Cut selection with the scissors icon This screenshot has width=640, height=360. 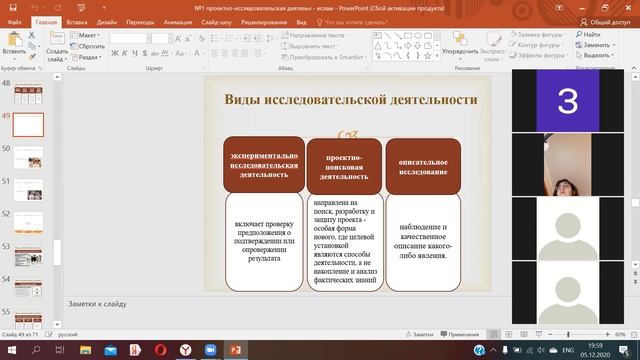click(x=31, y=36)
